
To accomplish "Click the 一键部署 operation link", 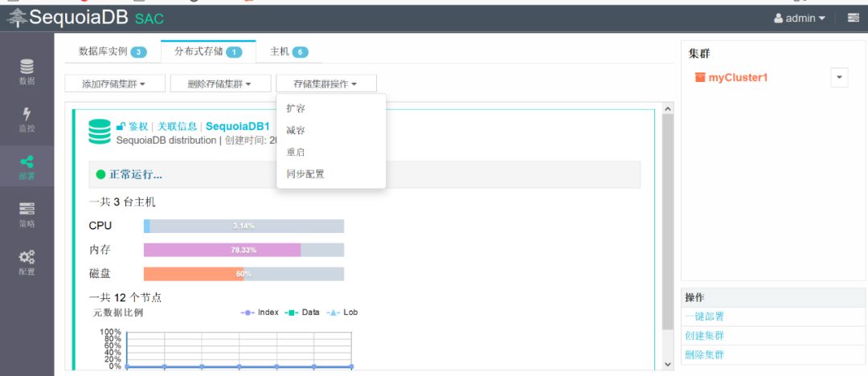I will [x=704, y=317].
